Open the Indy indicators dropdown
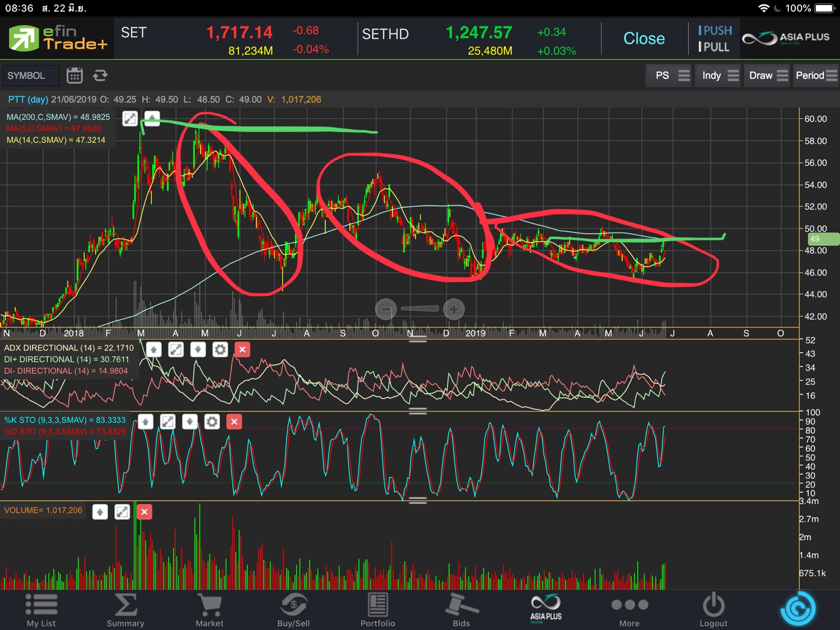 [x=720, y=76]
